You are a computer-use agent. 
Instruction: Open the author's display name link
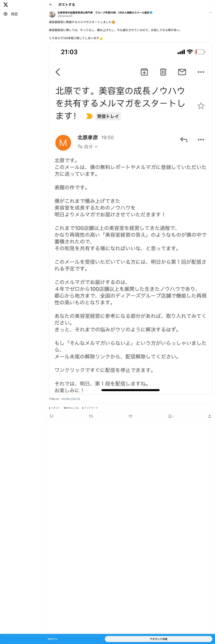click(x=103, y=13)
